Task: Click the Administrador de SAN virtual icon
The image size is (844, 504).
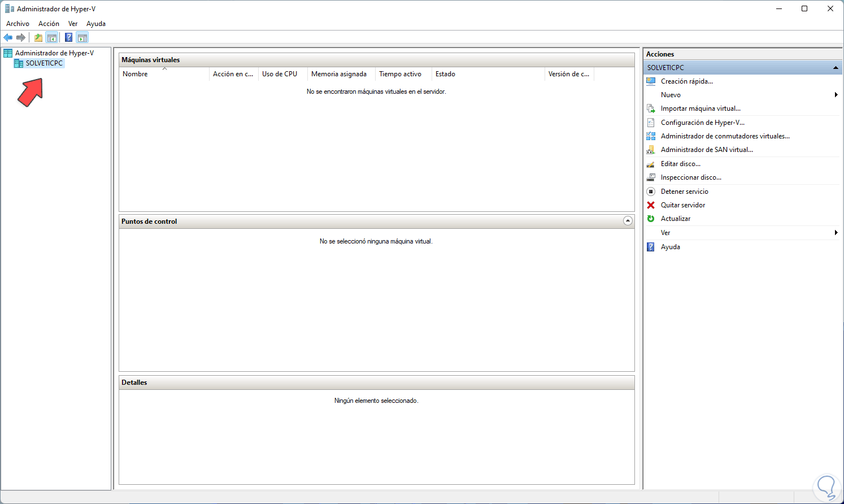Action: 651,150
